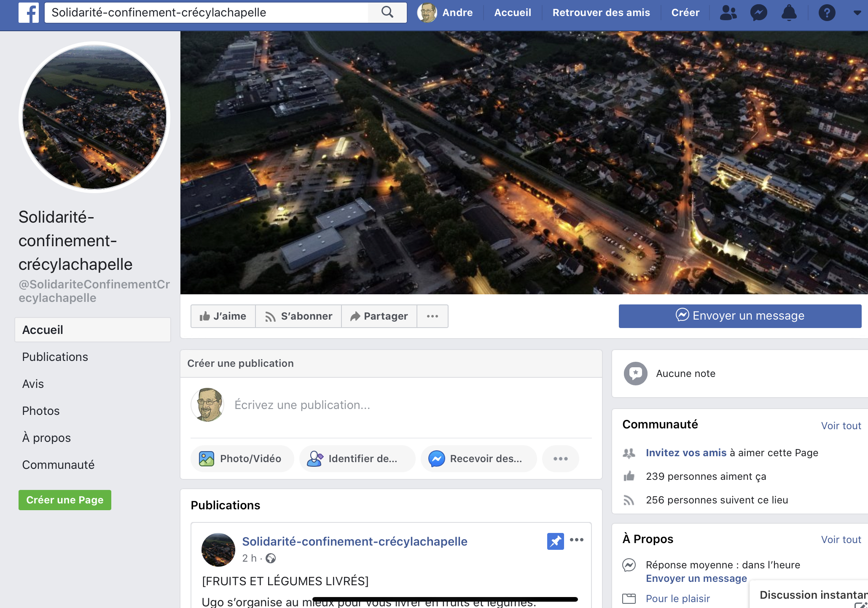The image size is (868, 608).
Task: Open the notifications bell
Action: coord(789,13)
